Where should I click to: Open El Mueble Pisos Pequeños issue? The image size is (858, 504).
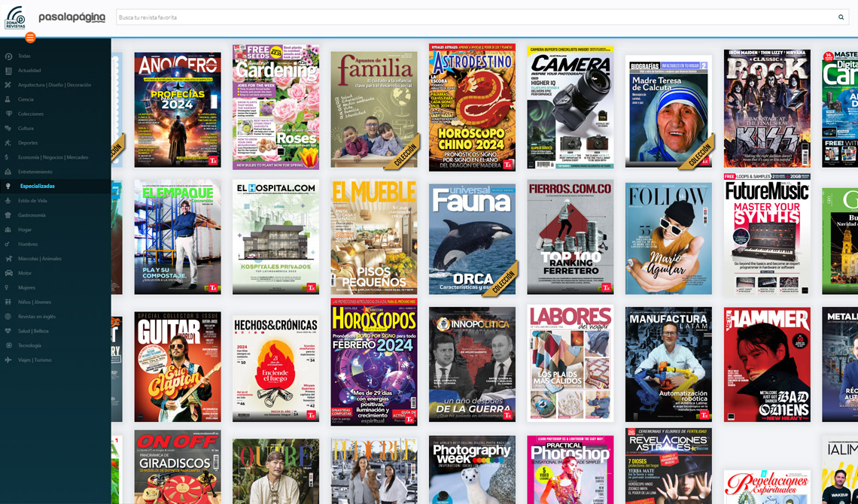coord(374,237)
